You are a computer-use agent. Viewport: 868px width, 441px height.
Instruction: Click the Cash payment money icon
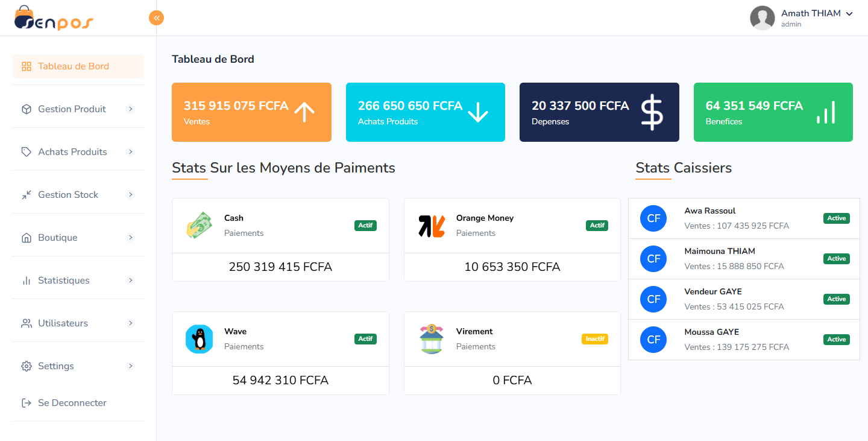coord(199,226)
